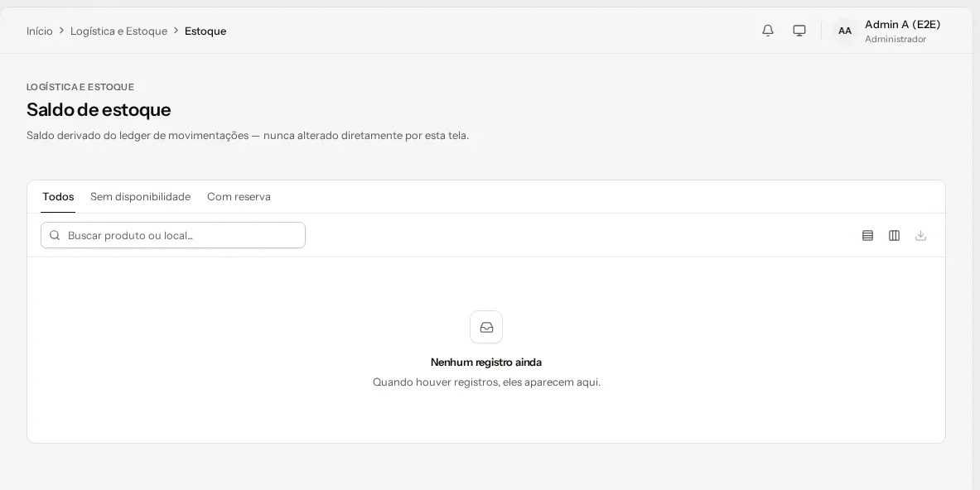
Task: Click the empty inbox tray icon
Action: 486,327
